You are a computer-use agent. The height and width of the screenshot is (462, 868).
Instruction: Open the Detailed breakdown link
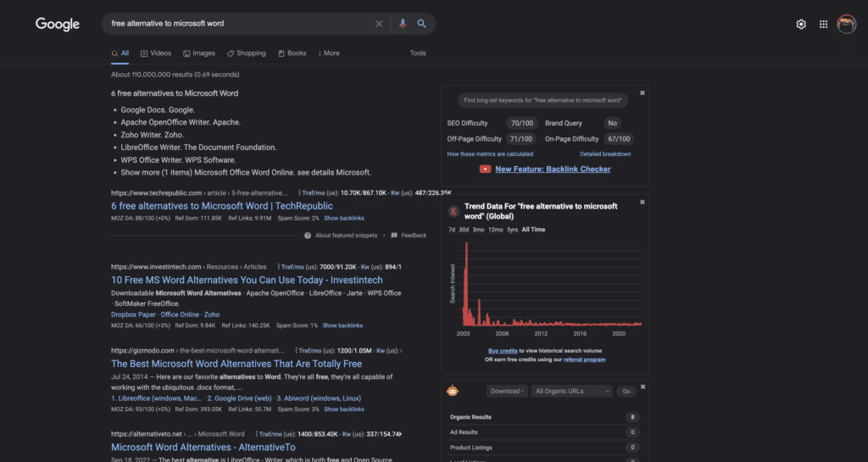[x=605, y=153]
